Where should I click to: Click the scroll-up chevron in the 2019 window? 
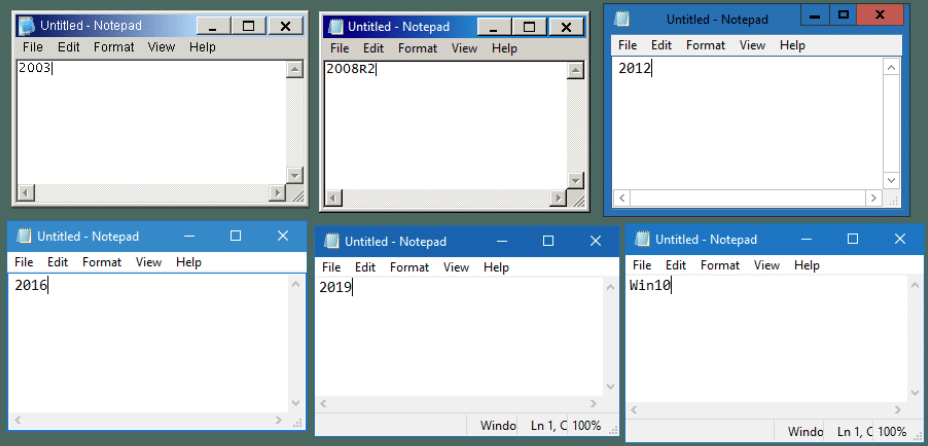tap(611, 287)
